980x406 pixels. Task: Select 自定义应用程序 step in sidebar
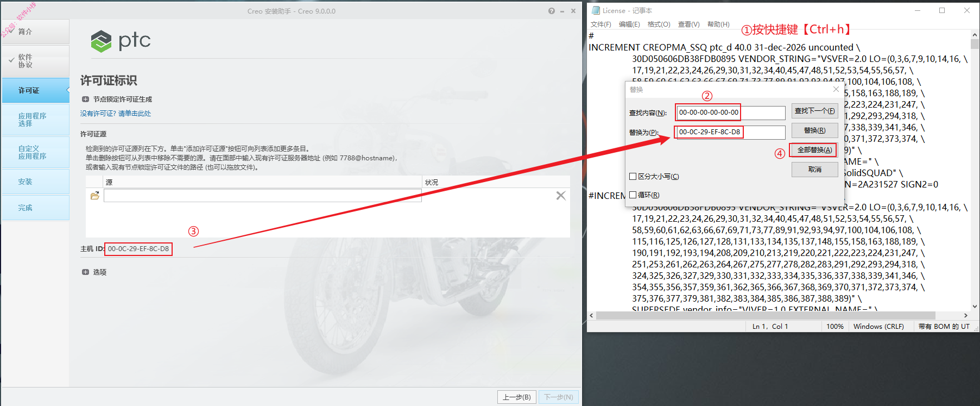[x=35, y=152]
